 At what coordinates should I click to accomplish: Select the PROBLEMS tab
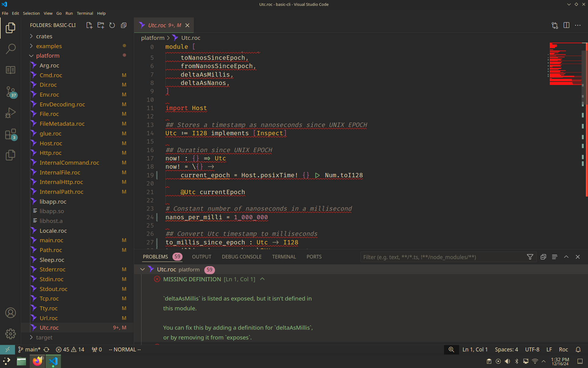point(155,257)
